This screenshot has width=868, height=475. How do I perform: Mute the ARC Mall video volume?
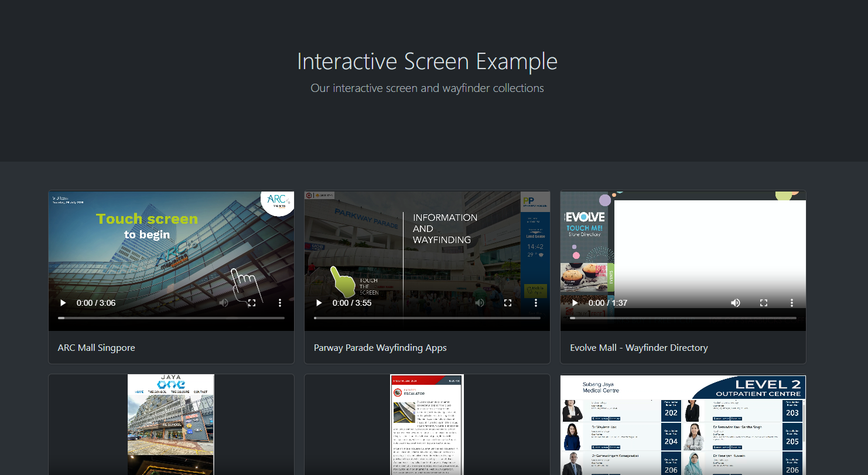(224, 303)
